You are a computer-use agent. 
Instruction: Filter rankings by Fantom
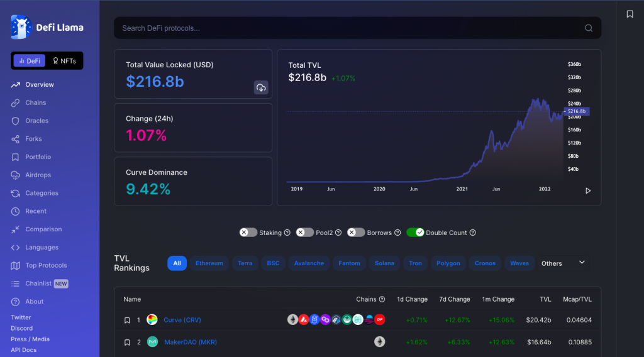pyautogui.click(x=349, y=263)
